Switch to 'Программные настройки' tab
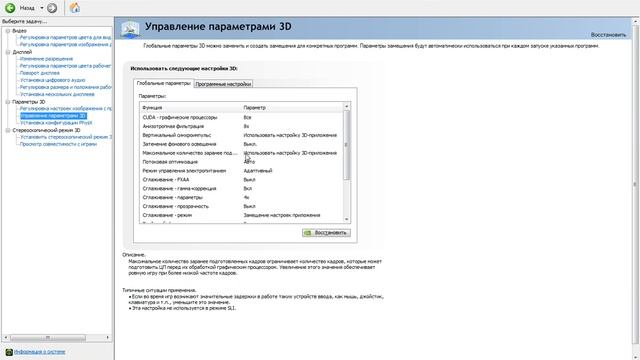640x360 pixels. [x=223, y=84]
